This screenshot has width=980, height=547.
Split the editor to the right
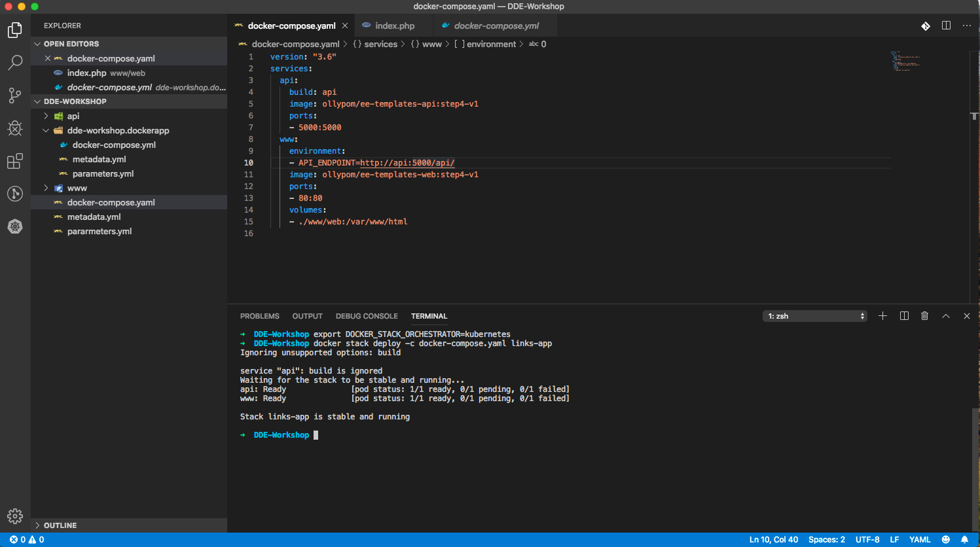[x=946, y=26]
